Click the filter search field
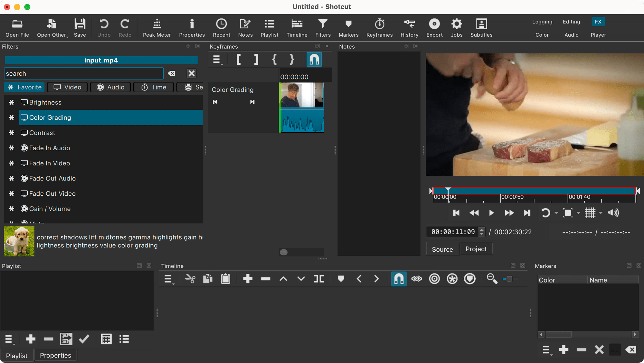This screenshot has height=363, width=644. [84, 73]
